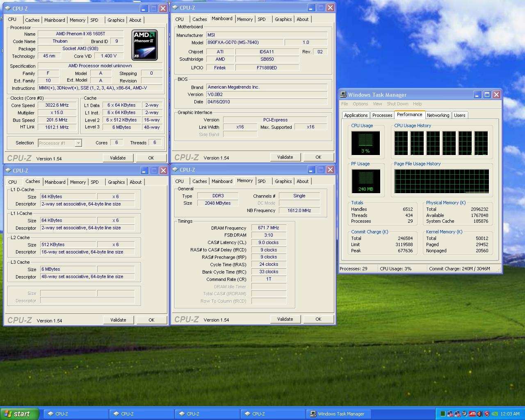Click OK in CPU-Z processor window

tap(151, 158)
